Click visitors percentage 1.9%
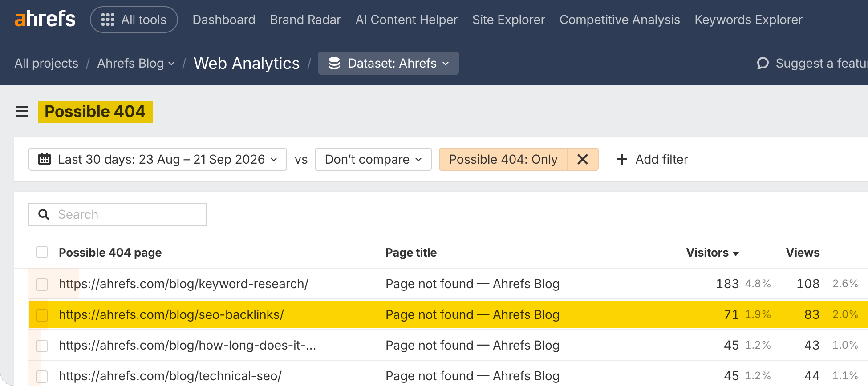 (758, 314)
